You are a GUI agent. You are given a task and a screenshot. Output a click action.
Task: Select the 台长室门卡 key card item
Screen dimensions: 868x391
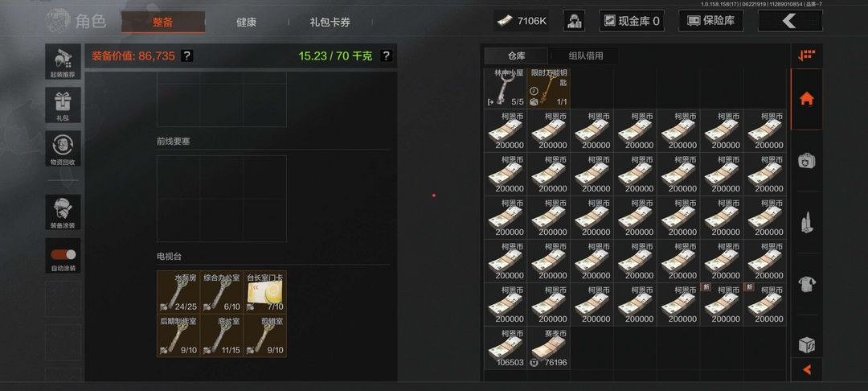click(264, 291)
